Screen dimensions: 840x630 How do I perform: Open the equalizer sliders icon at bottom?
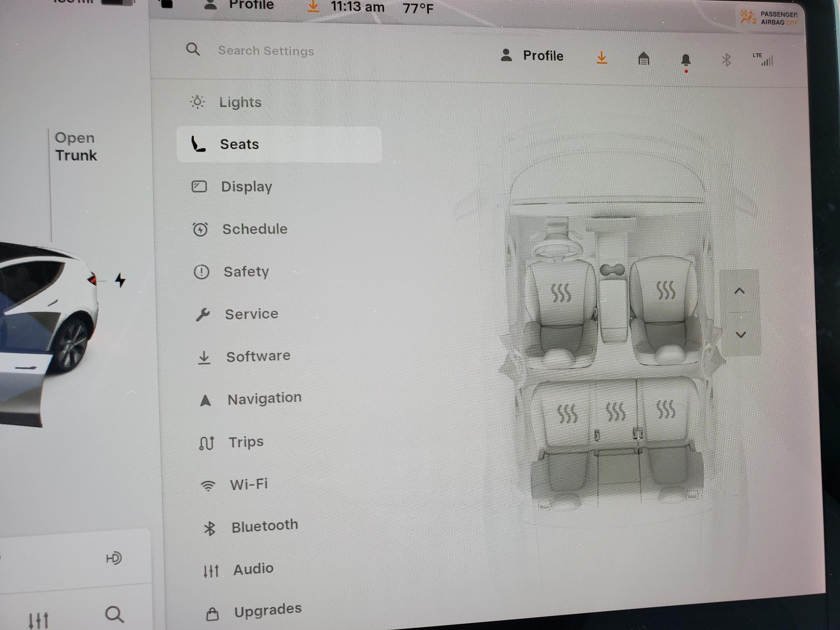click(39, 620)
